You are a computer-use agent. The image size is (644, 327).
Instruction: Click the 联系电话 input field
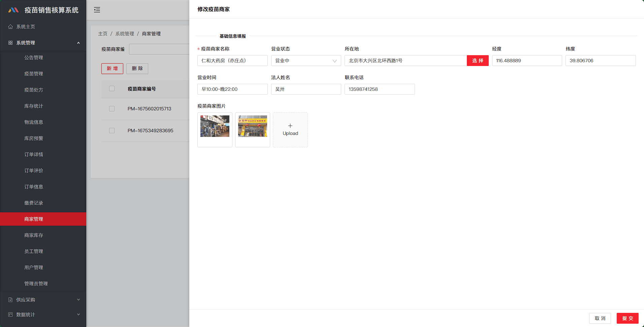coord(379,89)
